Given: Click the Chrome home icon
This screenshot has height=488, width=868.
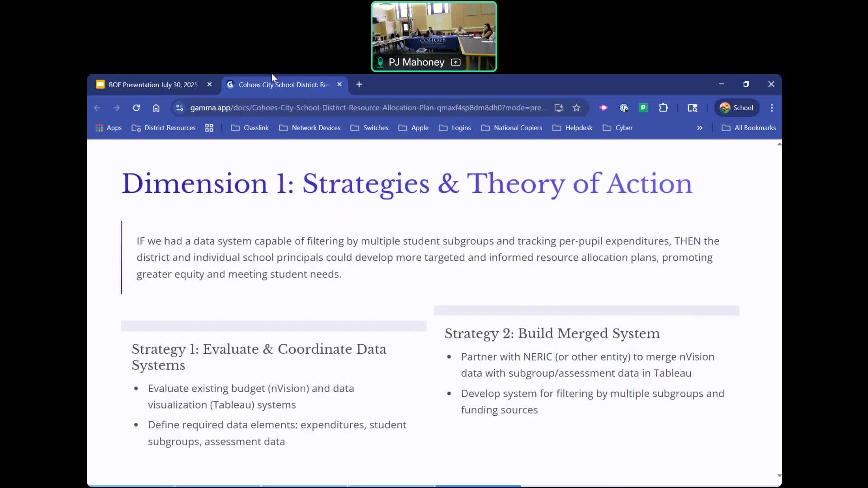Looking at the screenshot, I should click(x=156, y=108).
